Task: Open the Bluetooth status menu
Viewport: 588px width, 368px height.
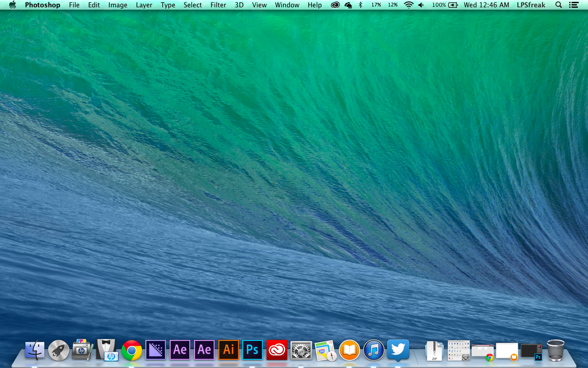Action: pyautogui.click(x=361, y=5)
